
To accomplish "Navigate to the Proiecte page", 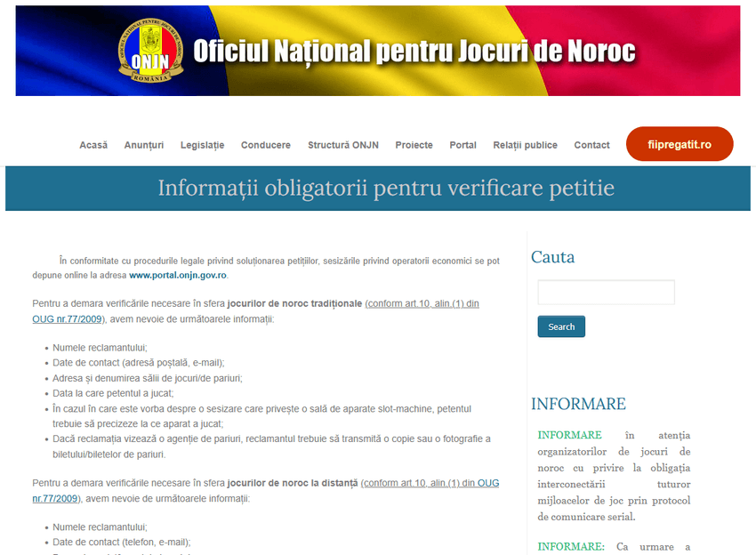I will pyautogui.click(x=414, y=145).
